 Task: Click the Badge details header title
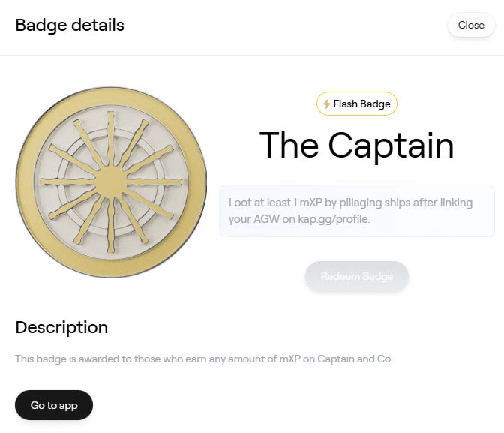coord(70,25)
